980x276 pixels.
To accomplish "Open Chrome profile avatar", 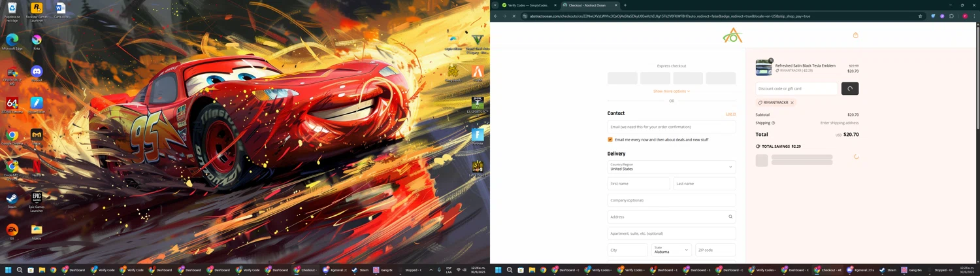I will (x=964, y=16).
